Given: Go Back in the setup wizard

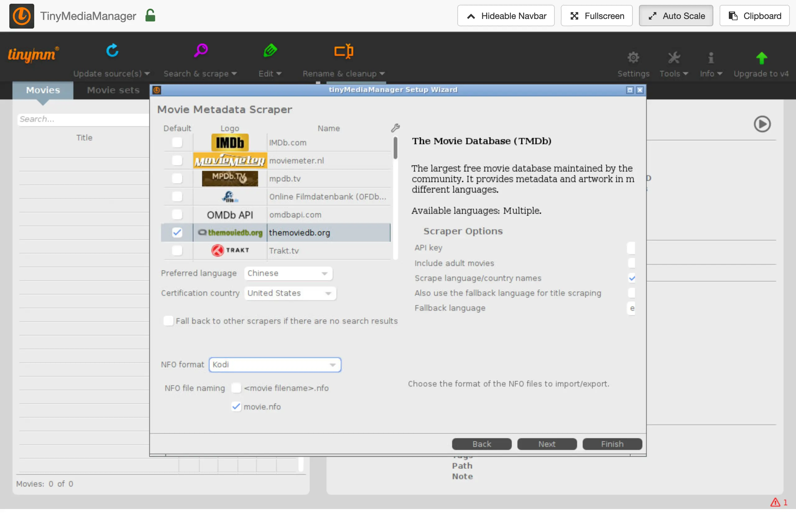Looking at the screenshot, I should coord(481,444).
